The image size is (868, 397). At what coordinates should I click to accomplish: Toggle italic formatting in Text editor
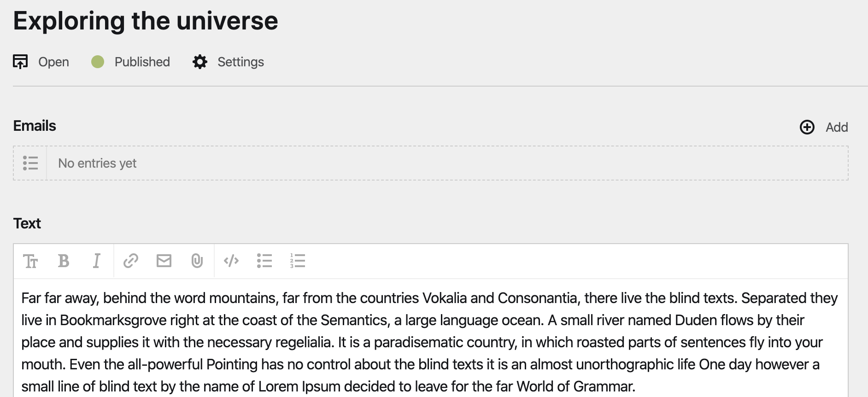pyautogui.click(x=96, y=261)
